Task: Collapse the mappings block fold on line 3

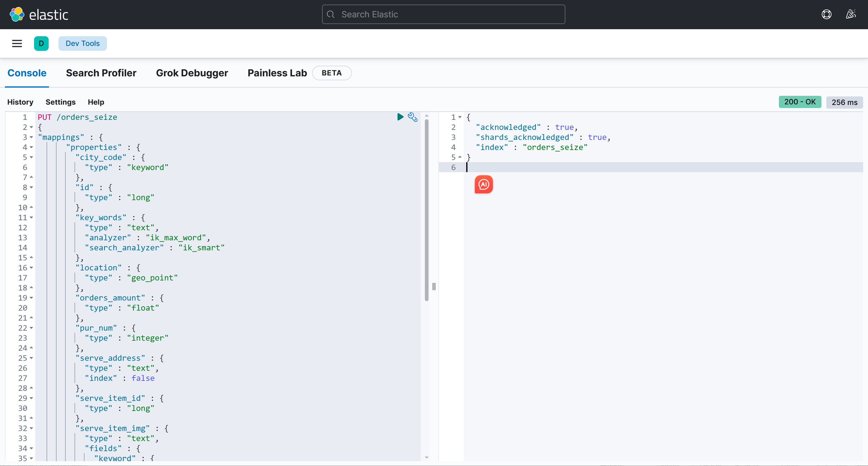Action: (x=31, y=137)
